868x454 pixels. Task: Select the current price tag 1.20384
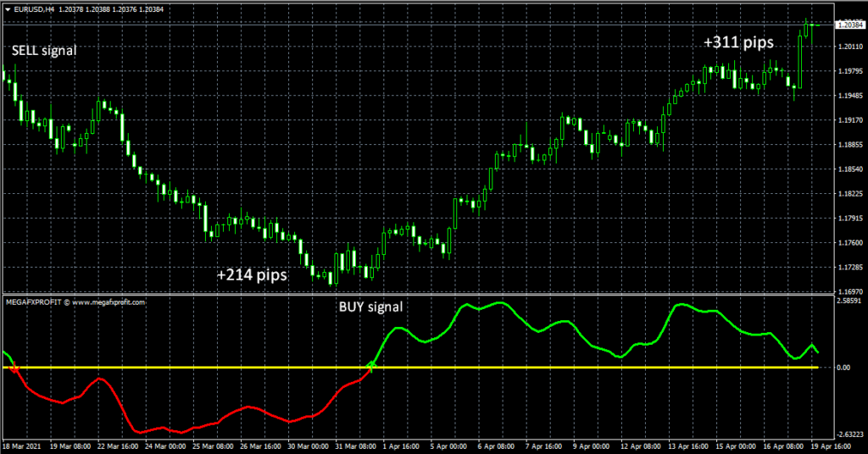coord(849,25)
